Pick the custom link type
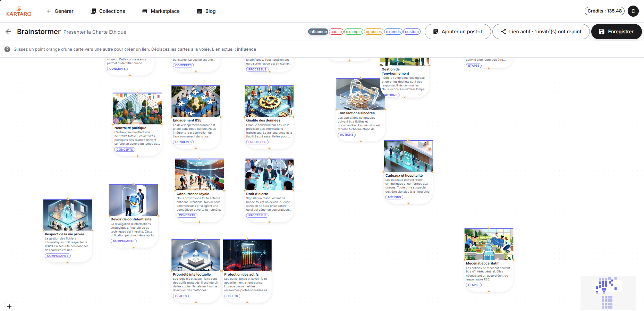644x311 pixels. (412, 32)
